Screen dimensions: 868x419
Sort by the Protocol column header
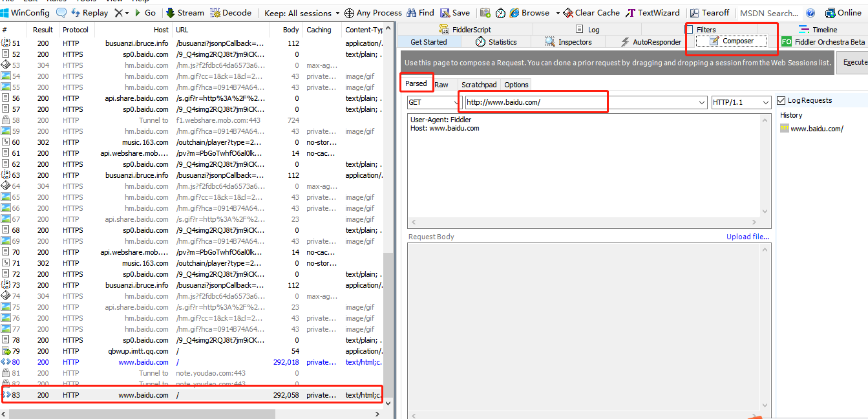tap(76, 30)
